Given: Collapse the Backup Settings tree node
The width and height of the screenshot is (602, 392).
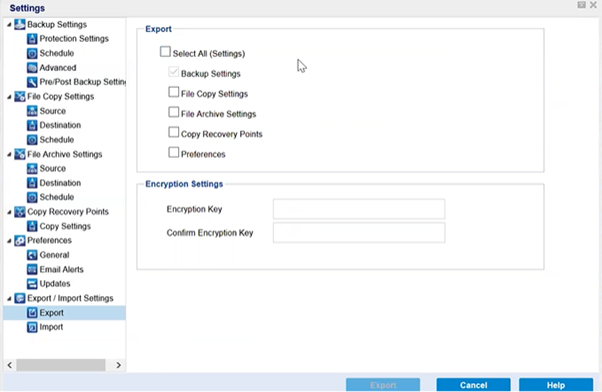Looking at the screenshot, I should pos(9,25).
